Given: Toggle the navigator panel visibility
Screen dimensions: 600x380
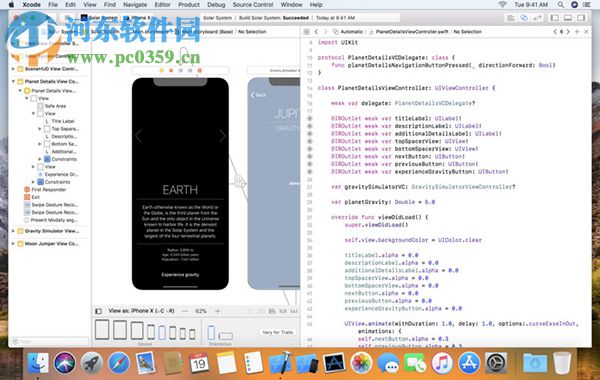Looking at the screenshot, I should [554, 18].
